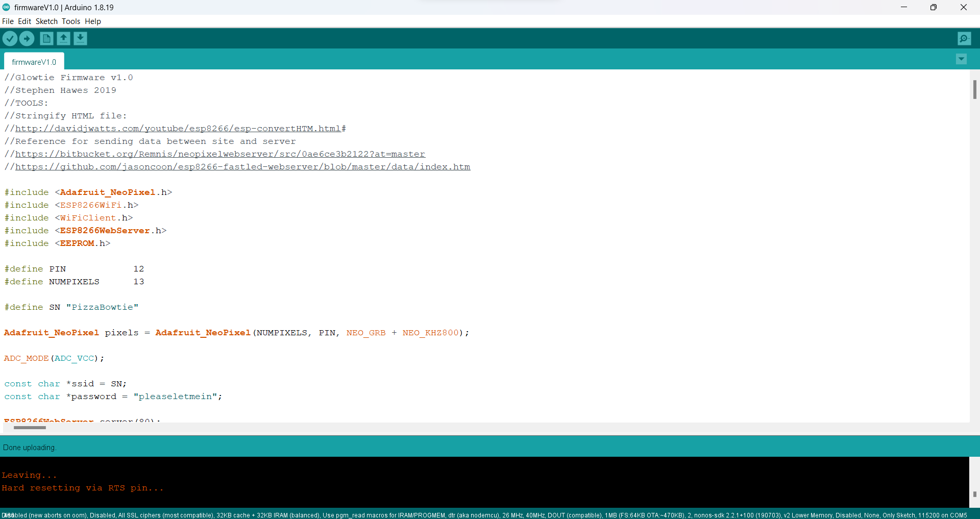Open the Serial Monitor magnifier icon

point(964,38)
